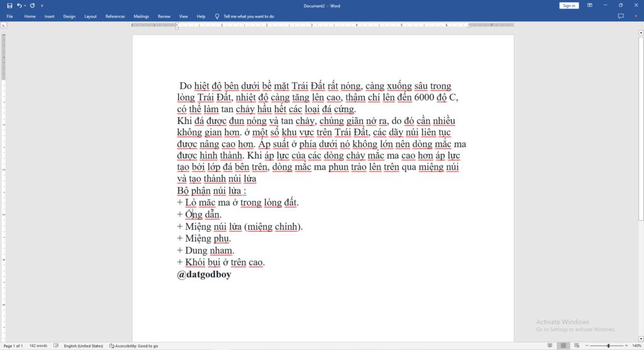Select the Print Layout view button

[563, 346]
